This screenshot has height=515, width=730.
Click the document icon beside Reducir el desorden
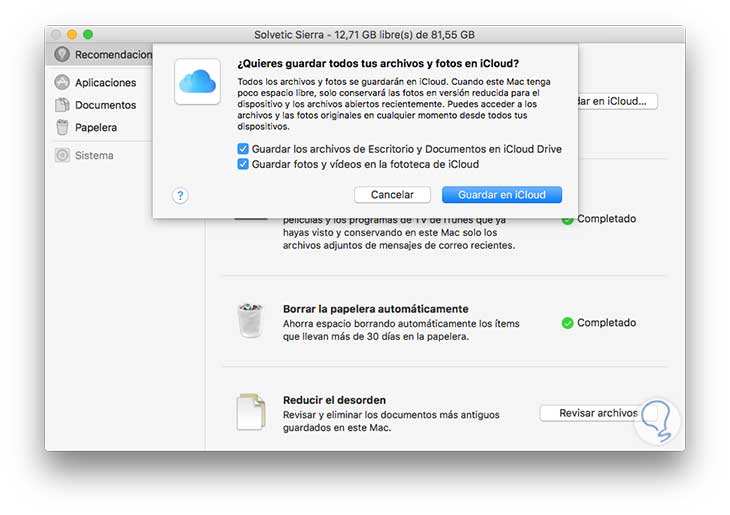tap(251, 412)
